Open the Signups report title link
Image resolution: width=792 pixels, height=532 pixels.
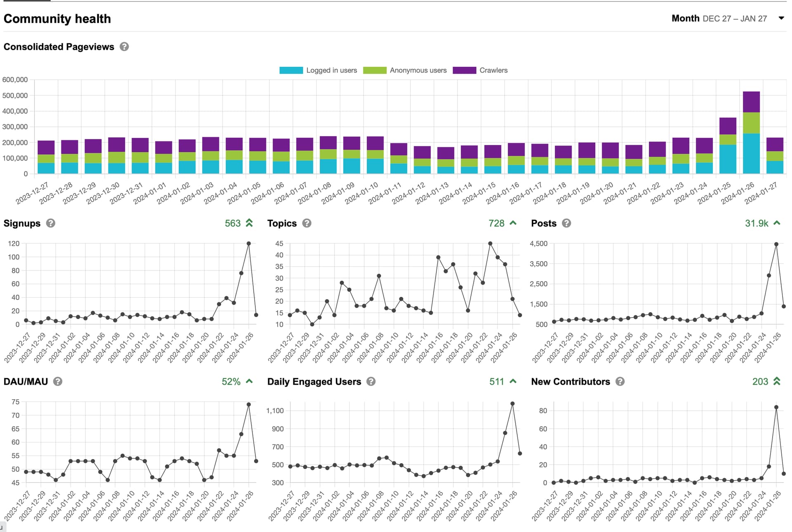[22, 223]
